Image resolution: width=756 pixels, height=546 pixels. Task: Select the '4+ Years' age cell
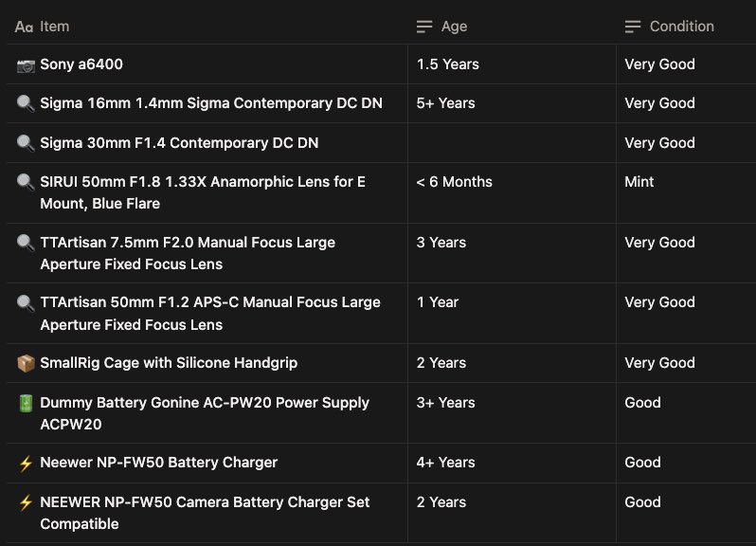(x=512, y=463)
